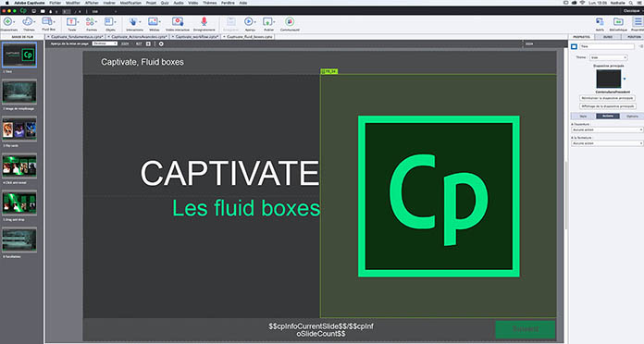Click the green Suivant button on slide
The height and width of the screenshot is (344, 644).
526,329
